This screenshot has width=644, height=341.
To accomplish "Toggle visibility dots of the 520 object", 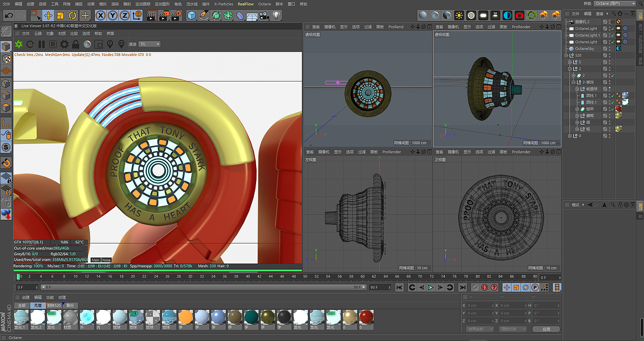I will click(x=609, y=55).
